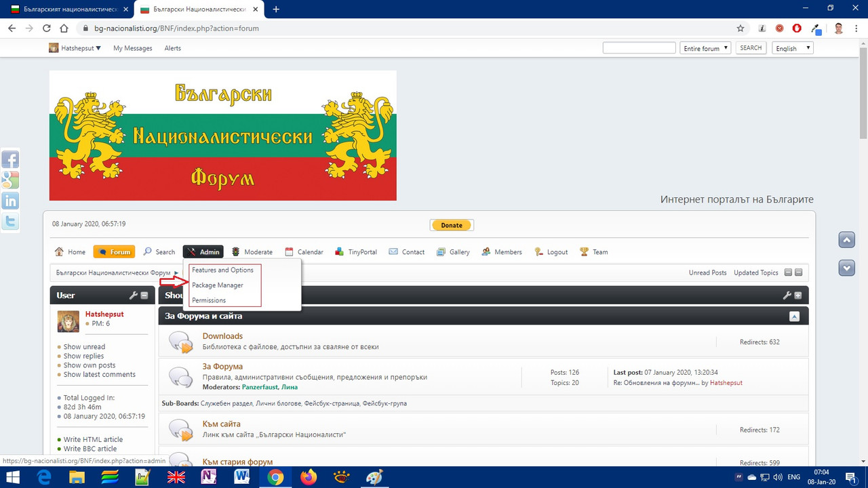Open Alerts link in top bar
The width and height of the screenshot is (868, 488).
pyautogui.click(x=173, y=48)
